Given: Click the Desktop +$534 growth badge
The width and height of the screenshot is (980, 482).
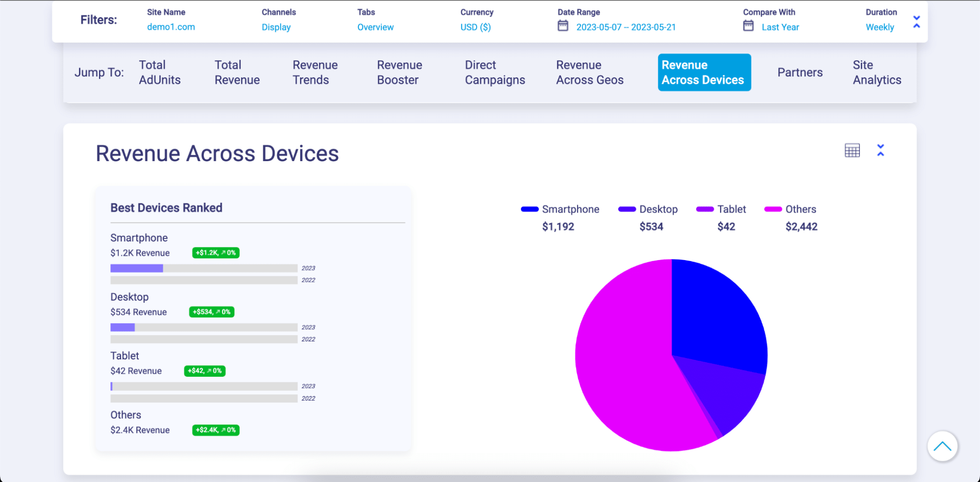Looking at the screenshot, I should click(x=211, y=312).
